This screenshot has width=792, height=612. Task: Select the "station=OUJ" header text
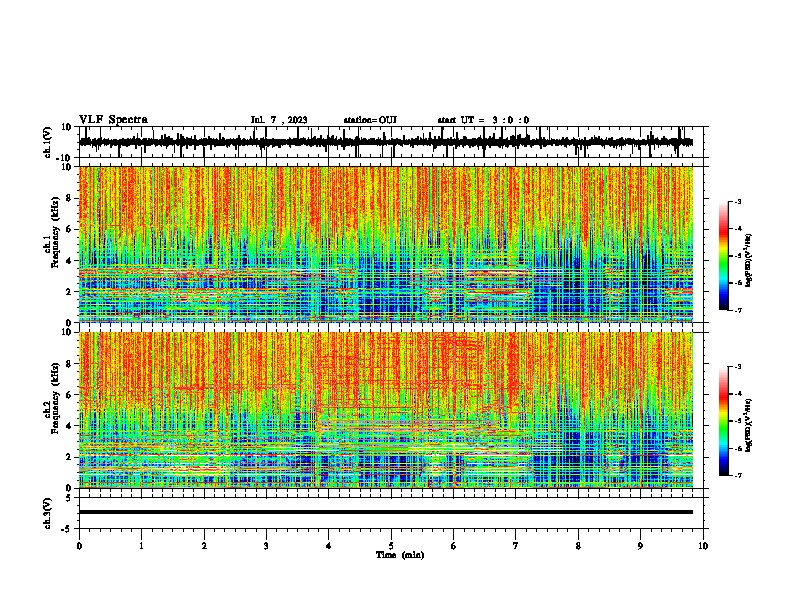(x=370, y=120)
